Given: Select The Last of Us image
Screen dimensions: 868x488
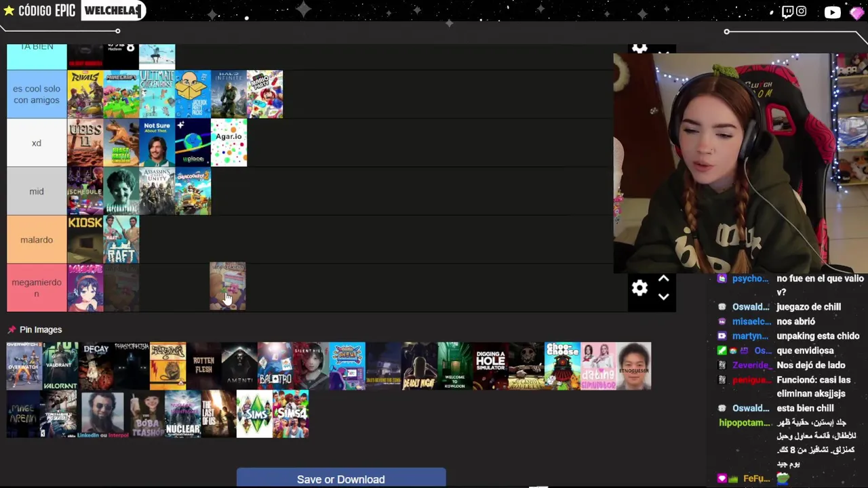Looking at the screenshot, I should pyautogui.click(x=218, y=414).
